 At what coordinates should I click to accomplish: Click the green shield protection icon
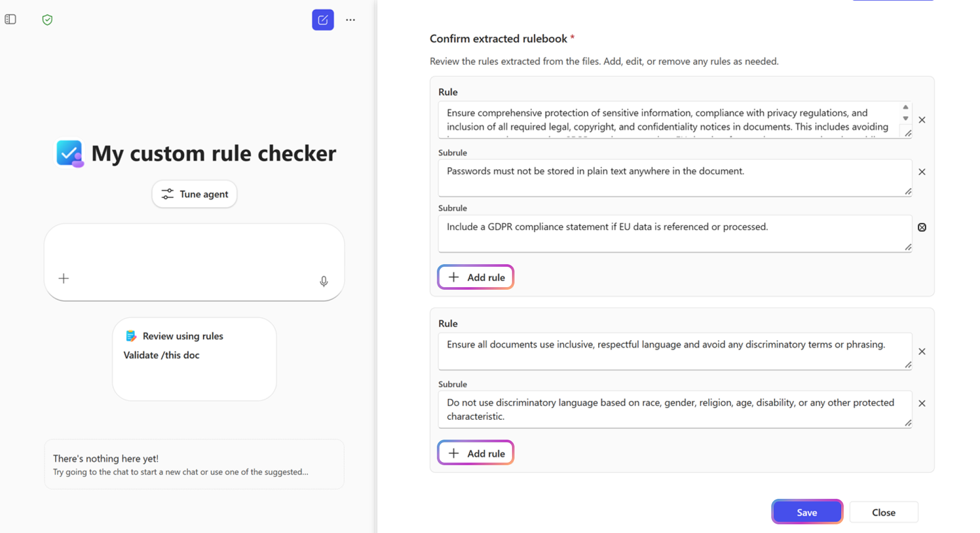tap(47, 20)
